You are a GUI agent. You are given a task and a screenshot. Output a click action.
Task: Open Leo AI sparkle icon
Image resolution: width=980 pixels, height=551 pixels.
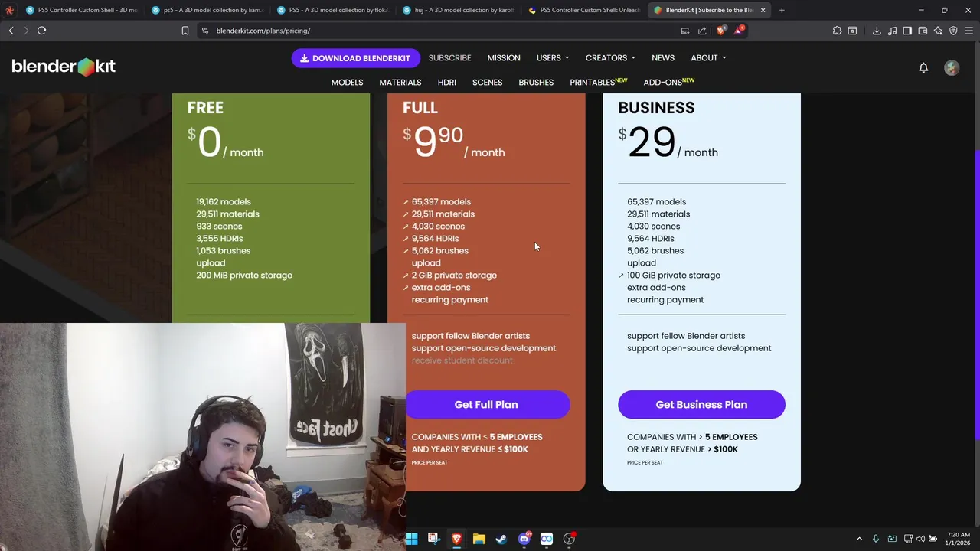(x=938, y=31)
